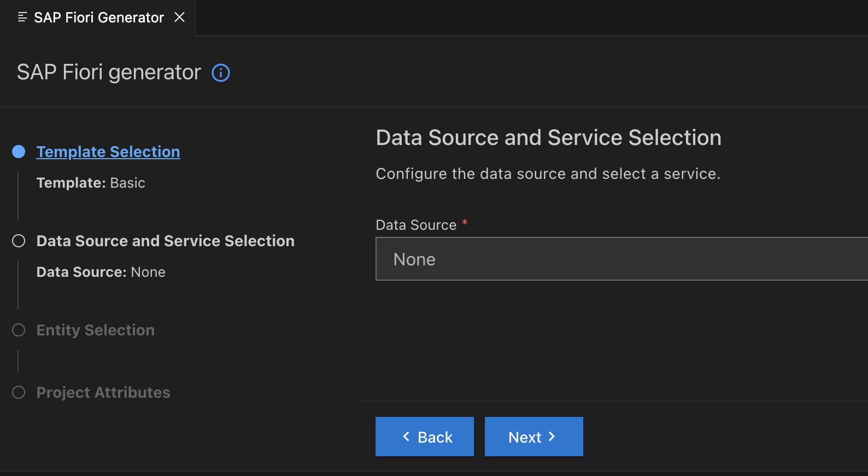Select the Entity Selection step label
Viewport: 868px width, 476px height.
tap(96, 330)
